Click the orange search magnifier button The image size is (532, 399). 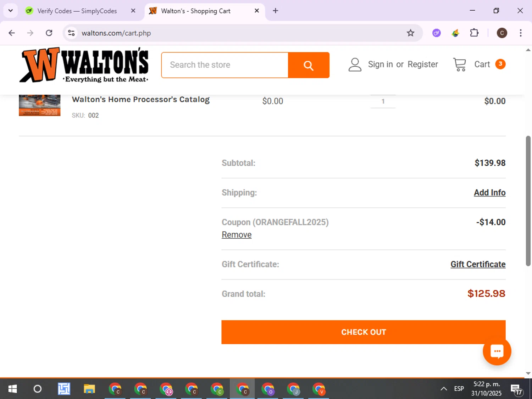tap(309, 65)
